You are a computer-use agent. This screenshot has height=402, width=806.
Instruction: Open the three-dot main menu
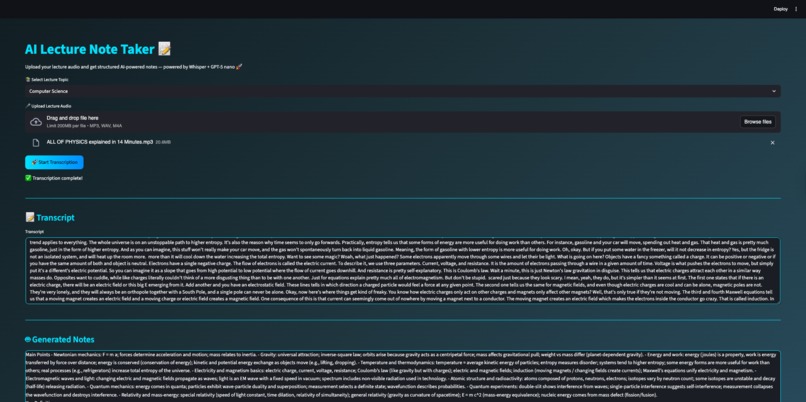pos(797,9)
